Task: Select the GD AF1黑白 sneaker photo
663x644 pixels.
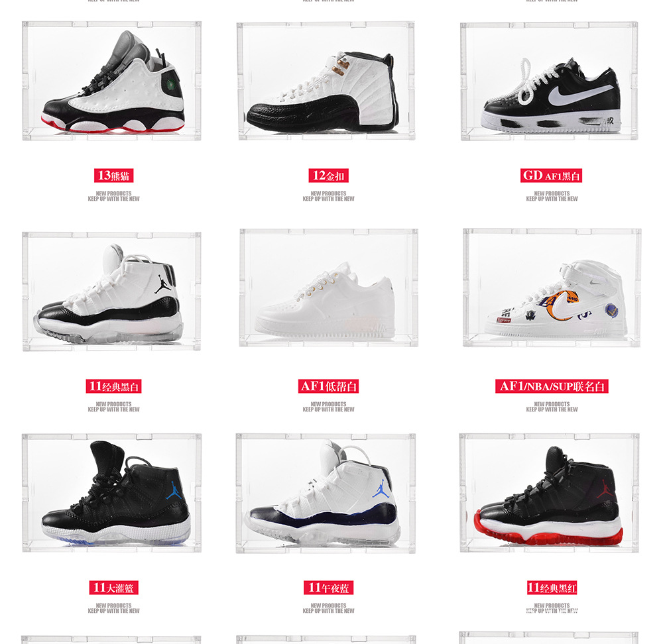Action: click(x=549, y=81)
